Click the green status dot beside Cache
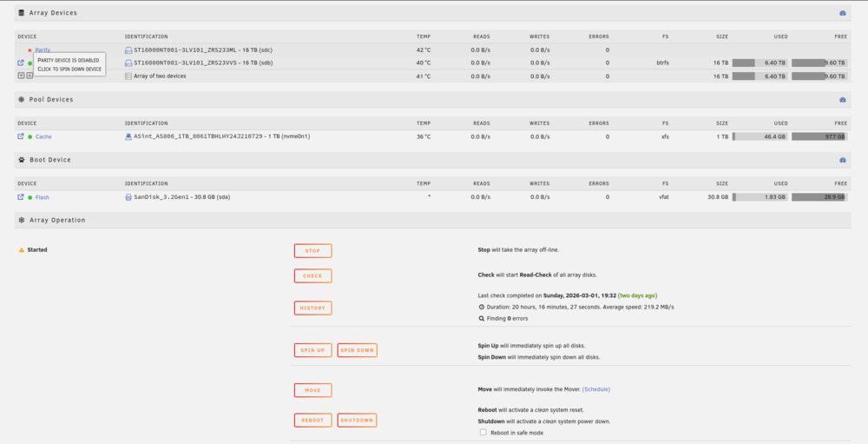Screen dimensions: 868x444 coord(30,137)
